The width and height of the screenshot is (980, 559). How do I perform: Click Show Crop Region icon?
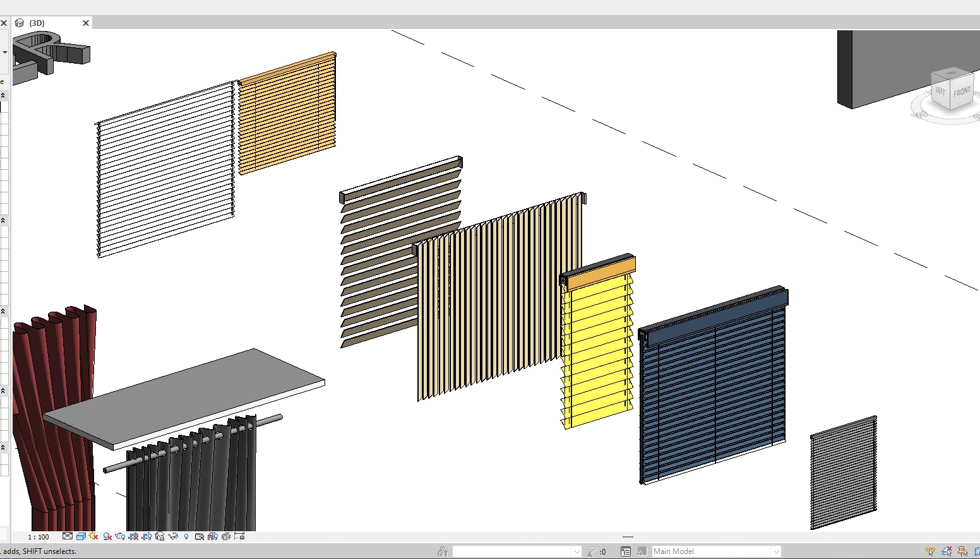click(146, 536)
